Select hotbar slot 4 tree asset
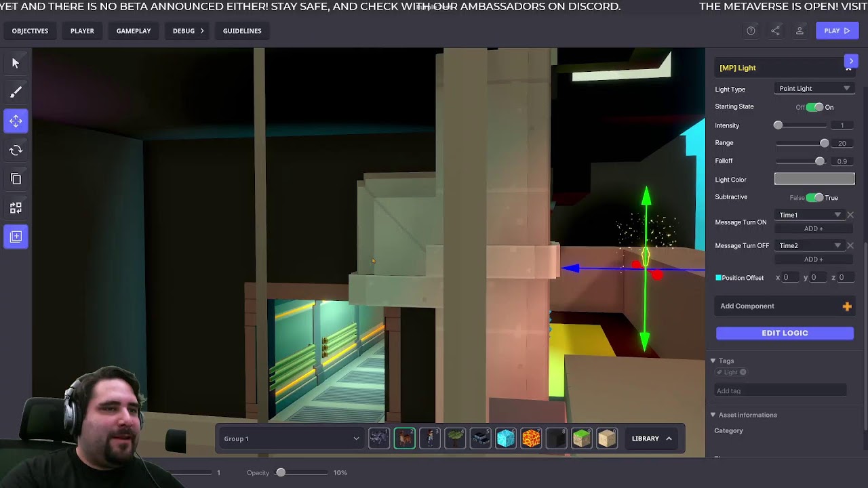 tap(455, 439)
